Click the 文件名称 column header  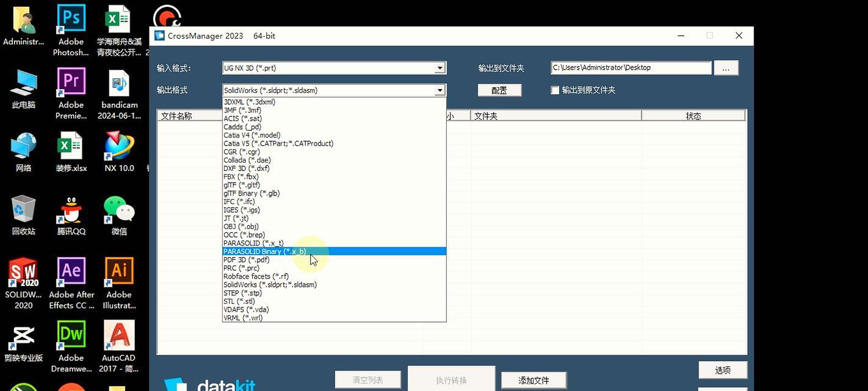coord(189,115)
